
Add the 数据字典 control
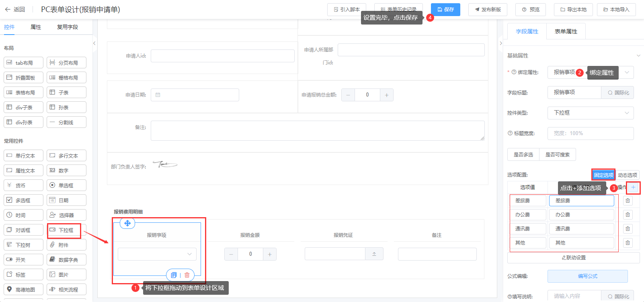66,260
